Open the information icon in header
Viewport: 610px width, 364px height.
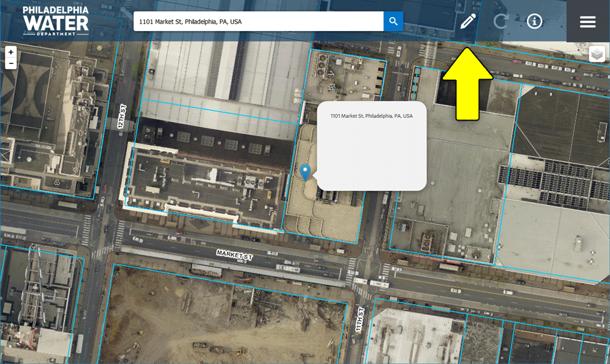(534, 22)
